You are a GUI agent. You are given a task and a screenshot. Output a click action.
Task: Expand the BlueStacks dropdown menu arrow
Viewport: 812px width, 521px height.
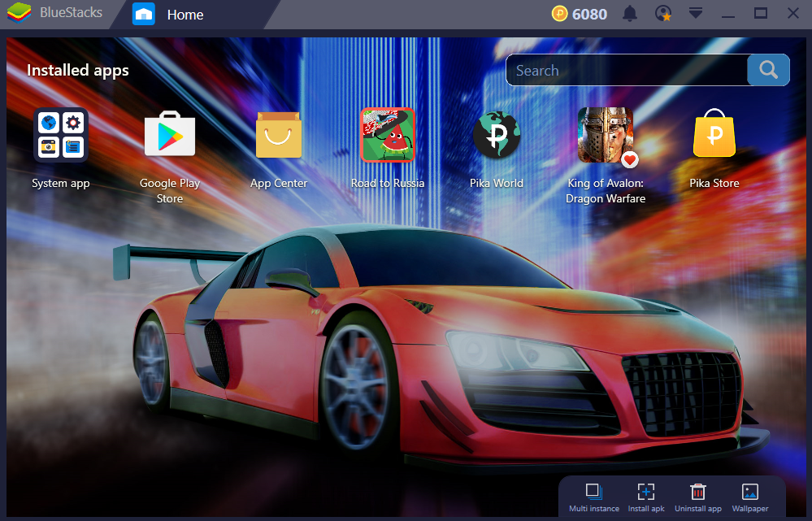(695, 14)
